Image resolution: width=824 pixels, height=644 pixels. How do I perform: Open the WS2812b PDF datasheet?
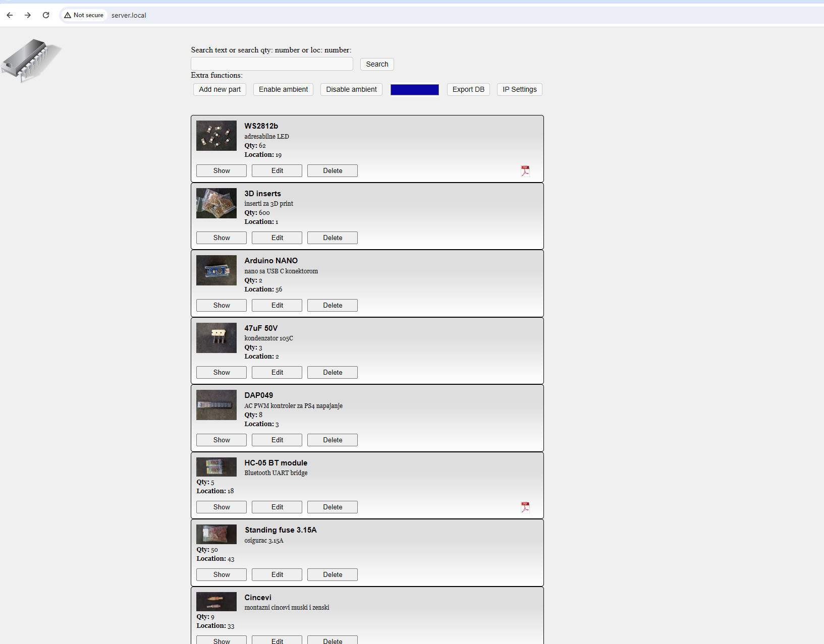tap(525, 170)
